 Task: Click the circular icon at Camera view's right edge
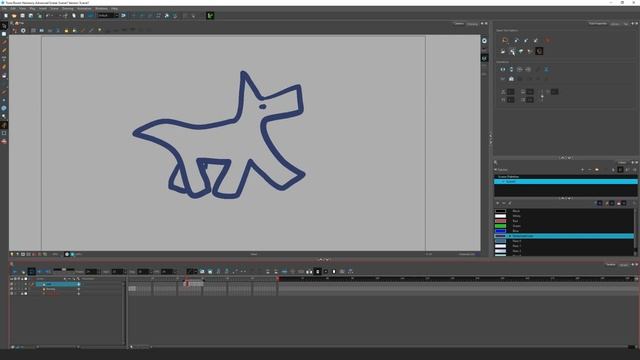(484, 40)
